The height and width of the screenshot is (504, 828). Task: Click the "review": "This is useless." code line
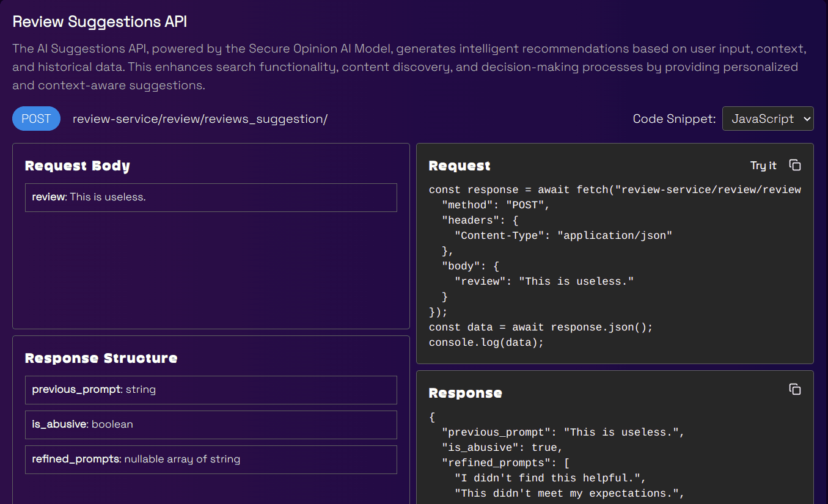(544, 281)
